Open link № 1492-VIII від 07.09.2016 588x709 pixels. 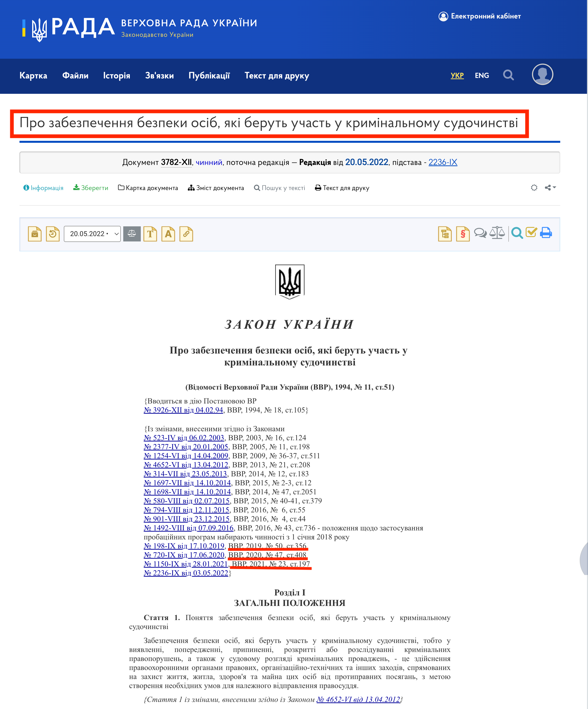(x=189, y=528)
